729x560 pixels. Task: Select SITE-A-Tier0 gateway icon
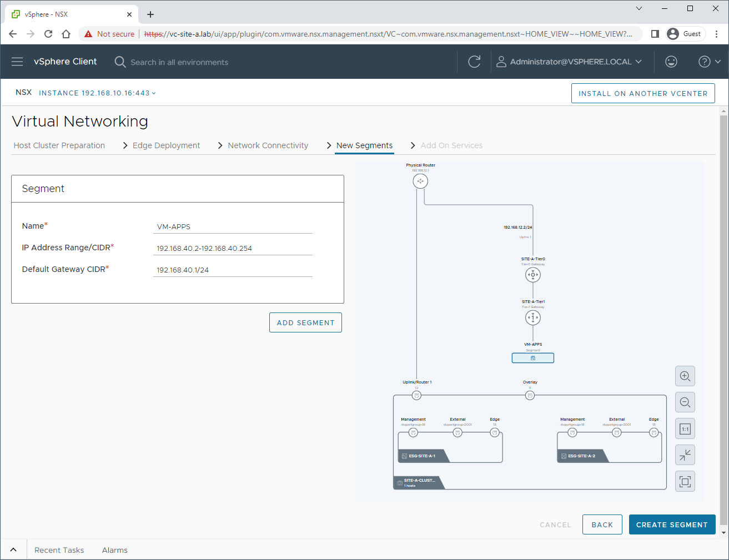pyautogui.click(x=533, y=275)
